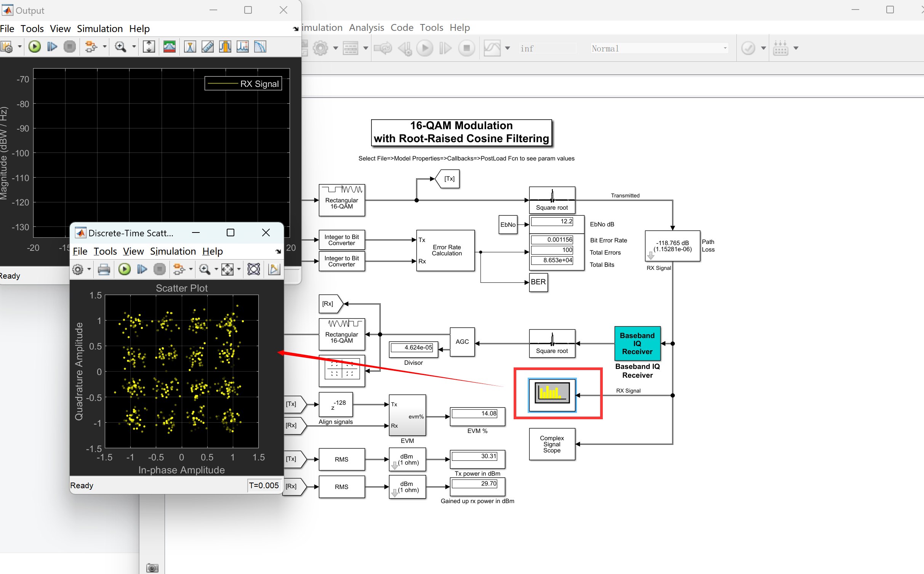
Task: Click the CCDF Measurements toolbar icon
Action: pyautogui.click(x=260, y=47)
